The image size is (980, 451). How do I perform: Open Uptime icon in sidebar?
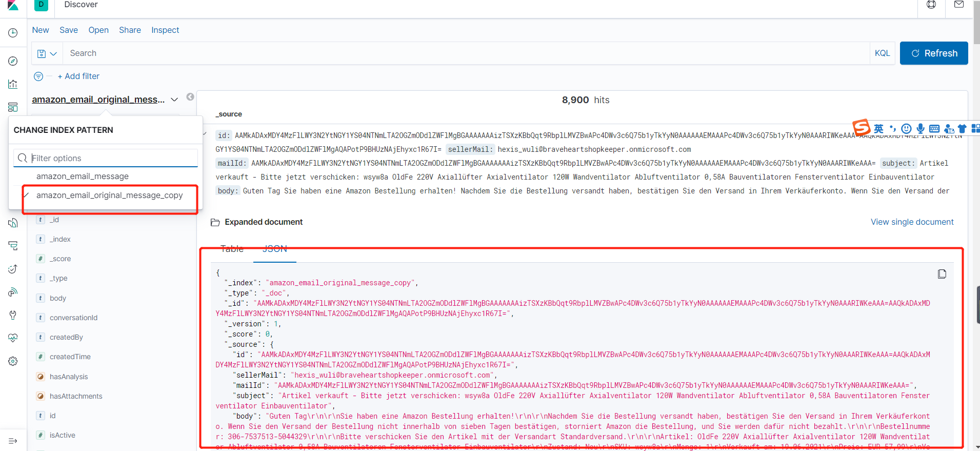(x=13, y=269)
